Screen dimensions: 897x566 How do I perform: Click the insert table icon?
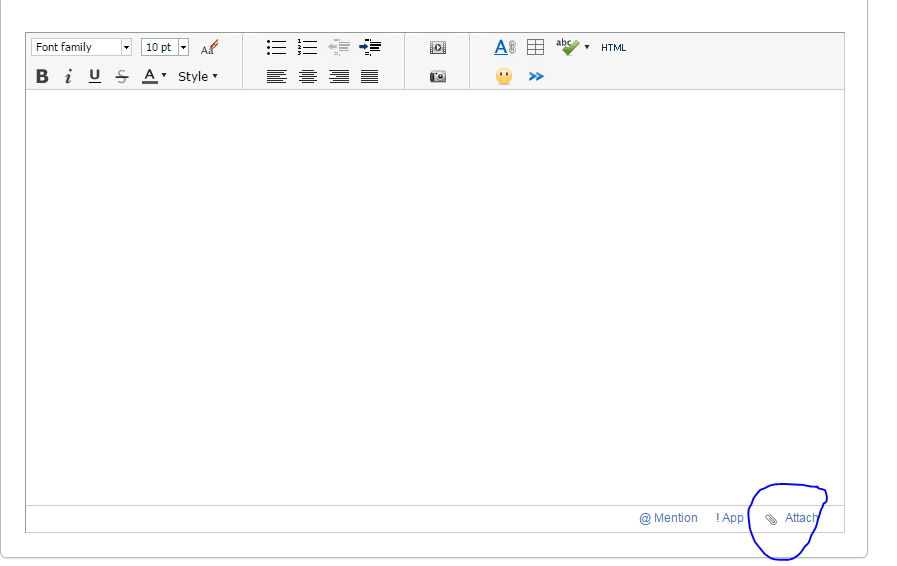click(535, 48)
